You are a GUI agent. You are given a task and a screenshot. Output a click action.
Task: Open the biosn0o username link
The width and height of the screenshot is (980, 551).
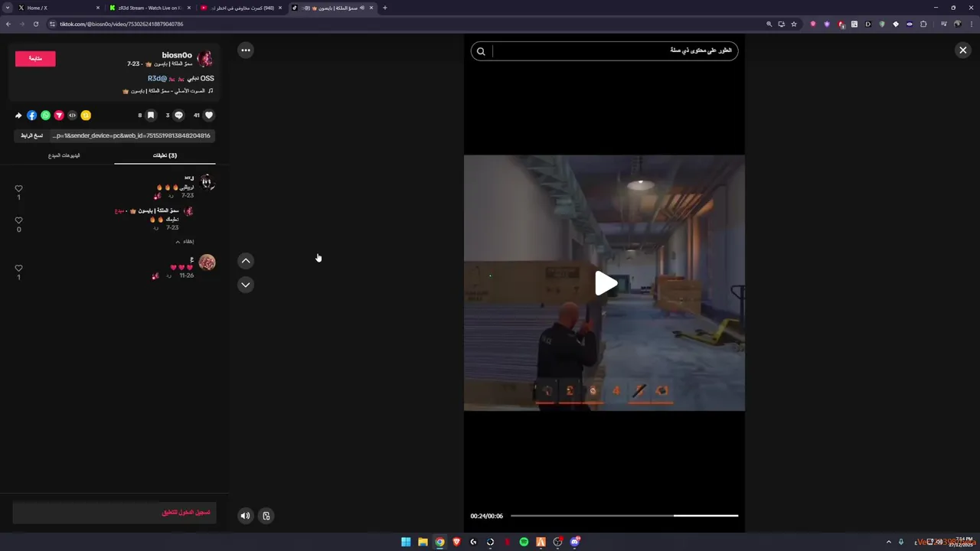coord(177,55)
